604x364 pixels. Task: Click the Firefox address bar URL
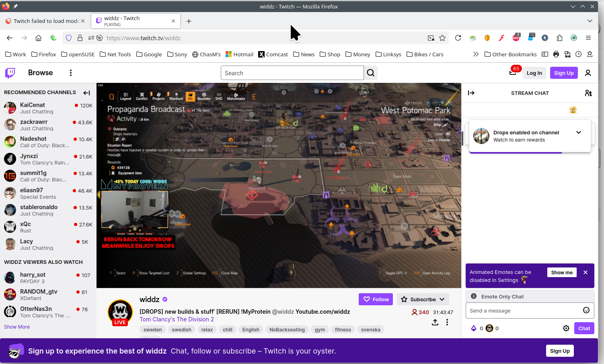[x=144, y=38]
